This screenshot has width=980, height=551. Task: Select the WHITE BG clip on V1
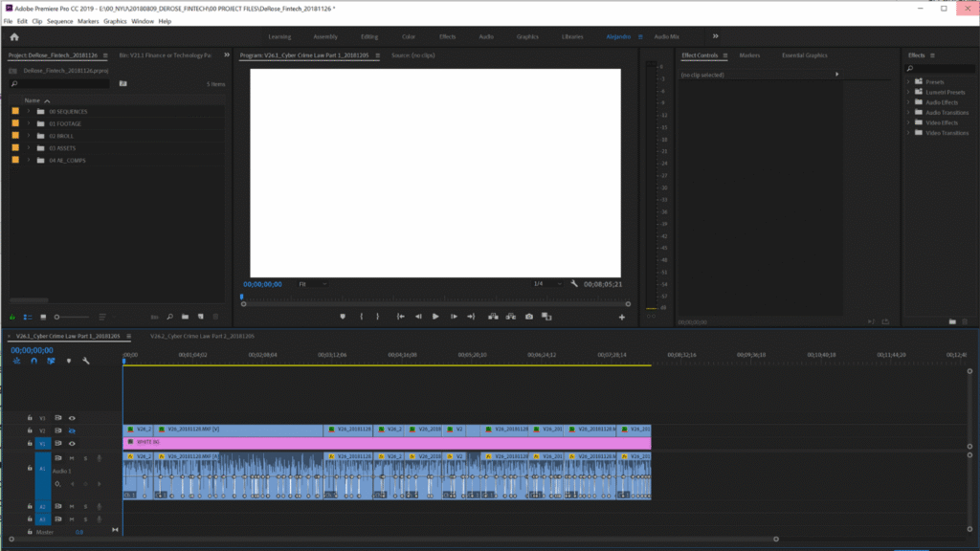click(x=387, y=442)
